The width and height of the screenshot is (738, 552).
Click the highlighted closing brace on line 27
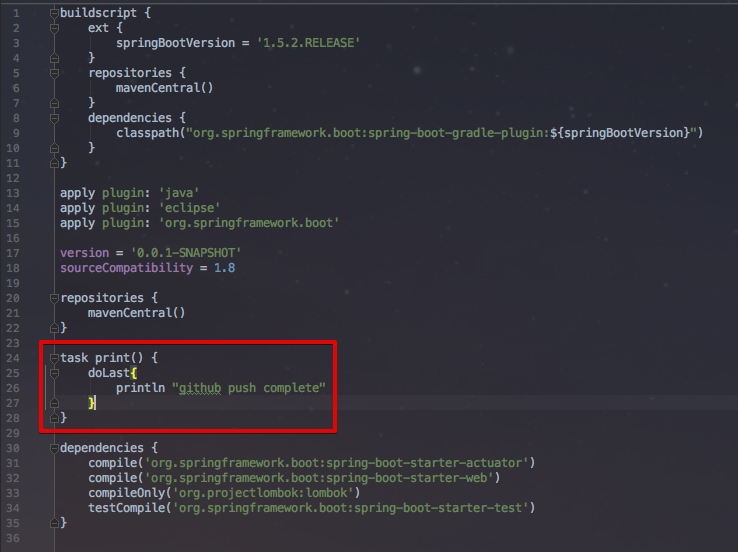click(91, 403)
